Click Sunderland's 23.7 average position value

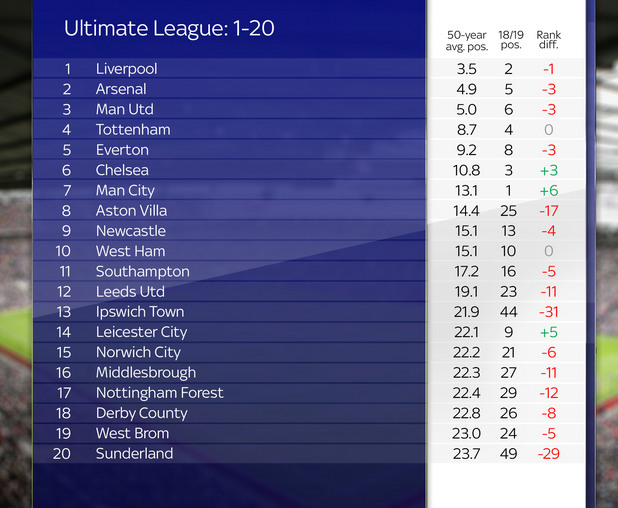[x=467, y=454]
